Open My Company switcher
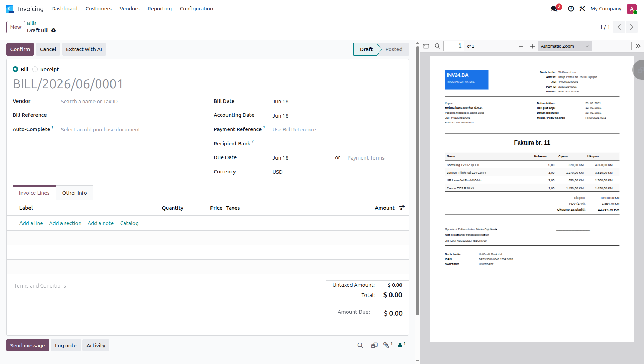 click(606, 9)
